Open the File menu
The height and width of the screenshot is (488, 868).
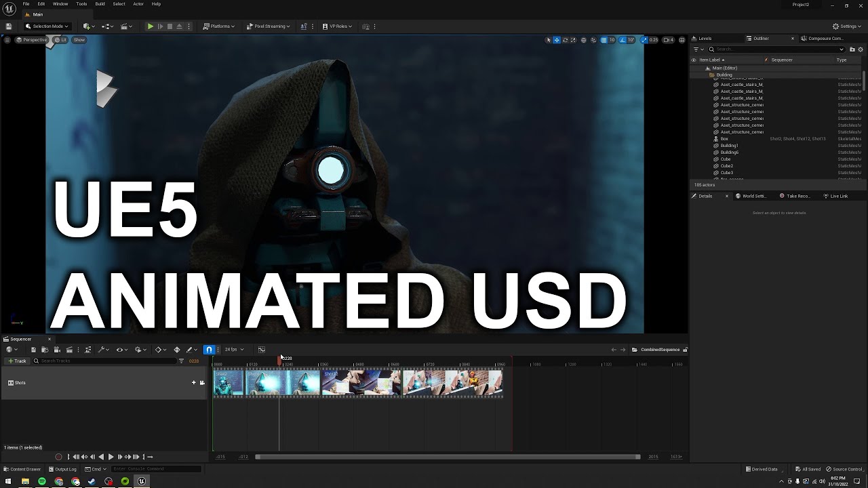tap(26, 4)
